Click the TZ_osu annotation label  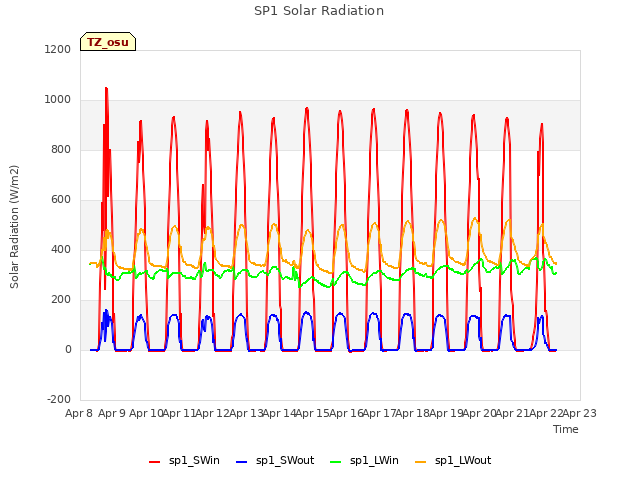(108, 42)
